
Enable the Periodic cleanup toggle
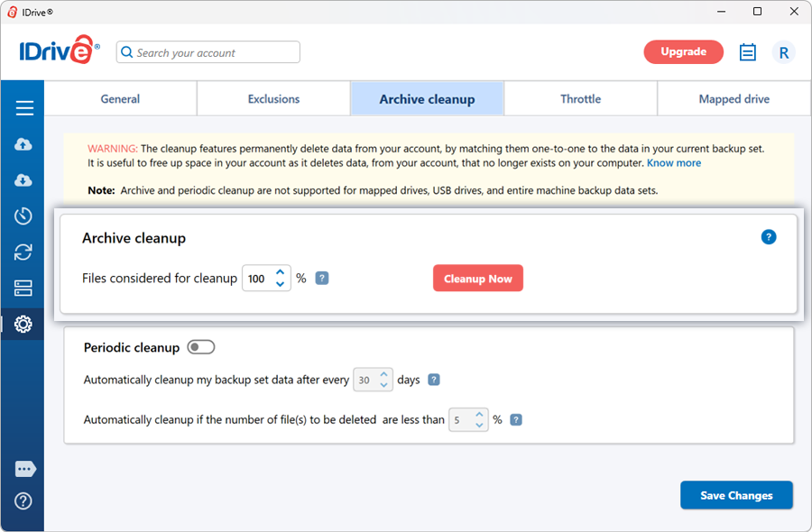(x=201, y=347)
